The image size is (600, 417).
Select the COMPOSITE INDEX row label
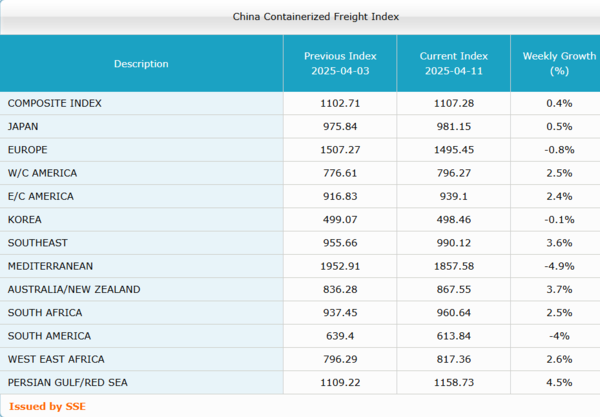point(54,103)
